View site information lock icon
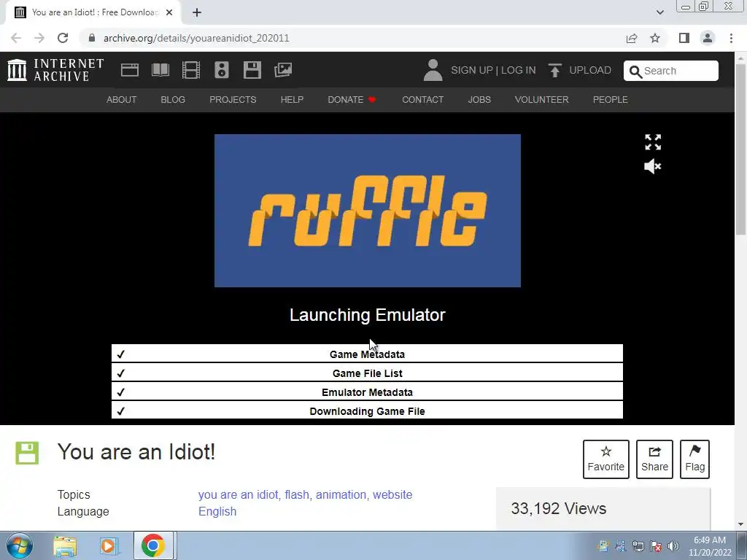 92,38
